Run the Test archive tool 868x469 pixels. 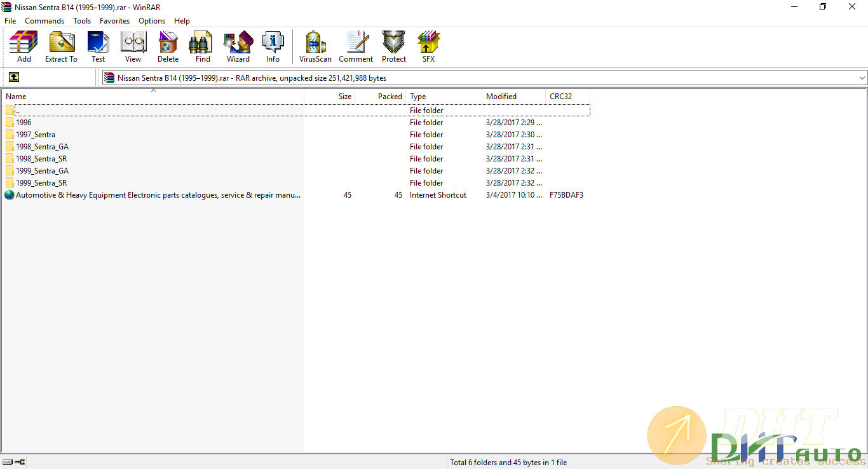98,47
